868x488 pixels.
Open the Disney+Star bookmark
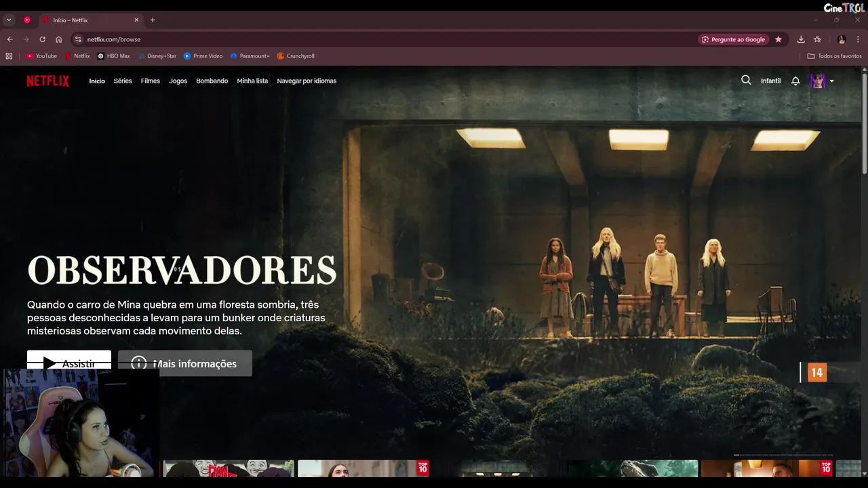click(x=157, y=56)
